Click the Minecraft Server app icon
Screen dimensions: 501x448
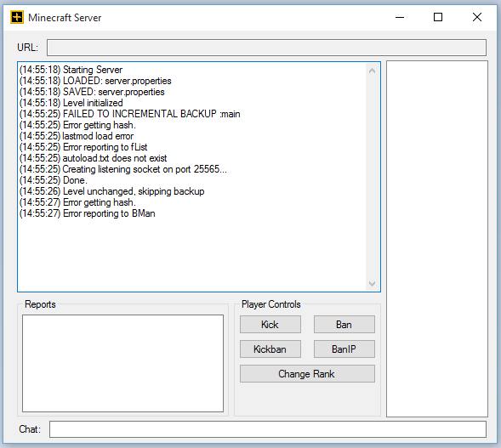[x=17, y=17]
